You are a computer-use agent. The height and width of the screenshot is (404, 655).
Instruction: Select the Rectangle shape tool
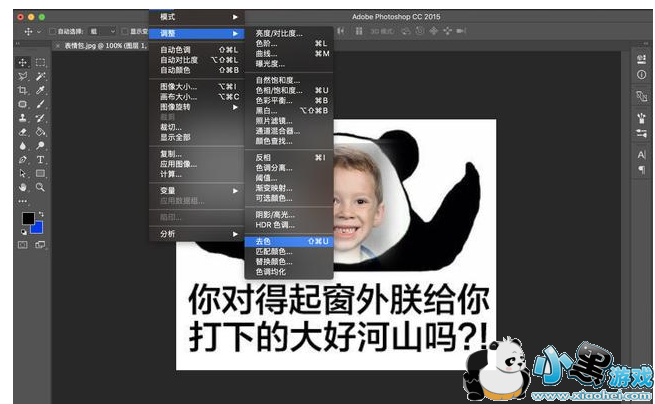pyautogui.click(x=40, y=173)
